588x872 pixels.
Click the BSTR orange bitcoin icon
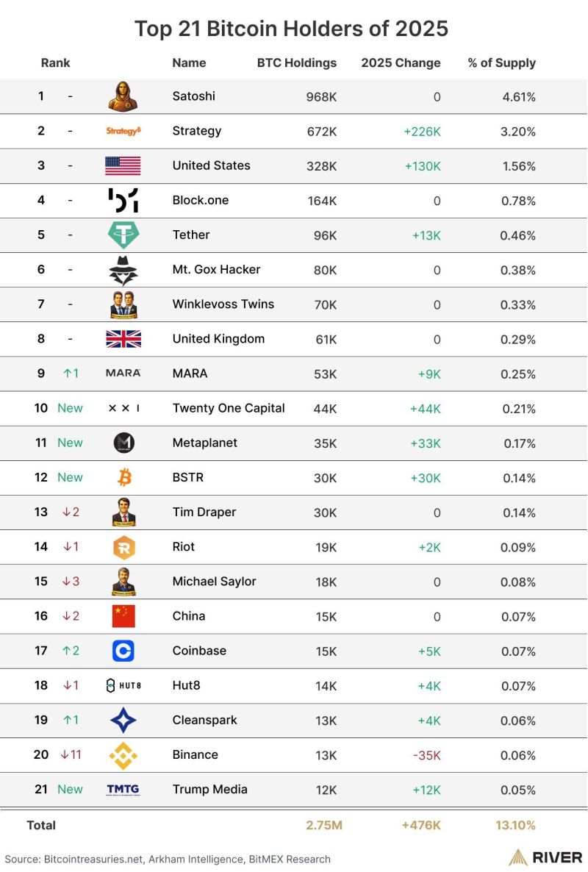(x=123, y=478)
